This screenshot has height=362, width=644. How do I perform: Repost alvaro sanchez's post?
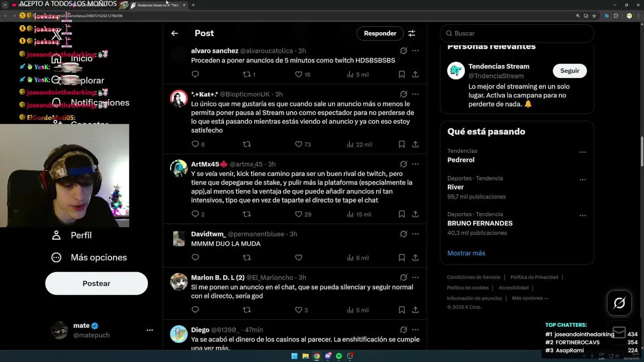247,74
